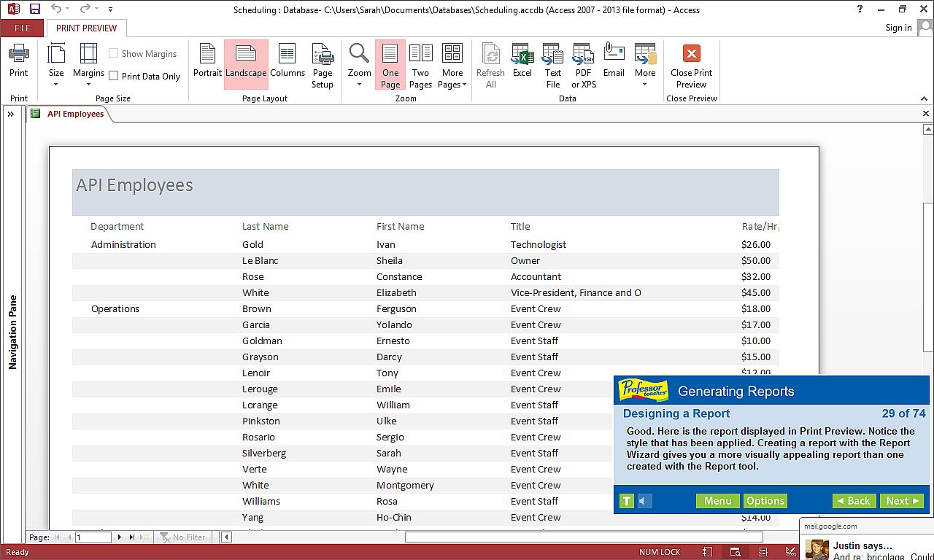Enable the Print Data Only checkbox
The width and height of the screenshot is (934, 560).
tap(114, 76)
